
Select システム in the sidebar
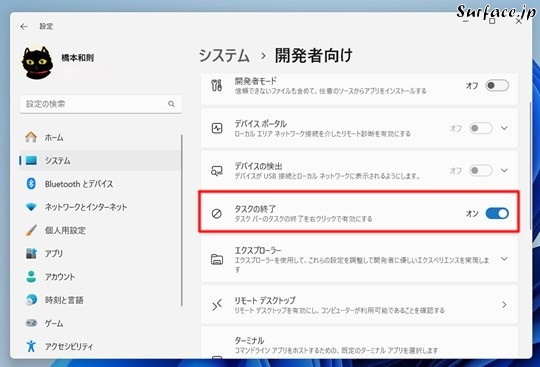point(100,160)
